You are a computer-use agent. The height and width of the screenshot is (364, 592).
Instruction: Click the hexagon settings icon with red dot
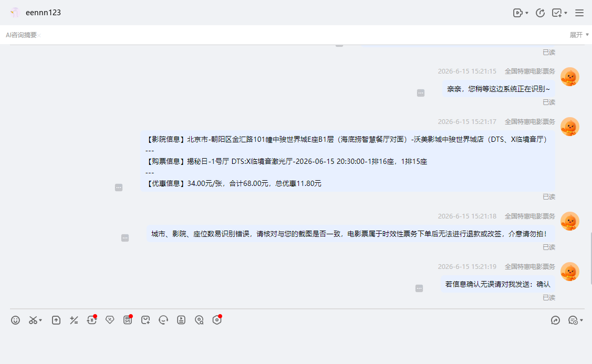point(217,320)
